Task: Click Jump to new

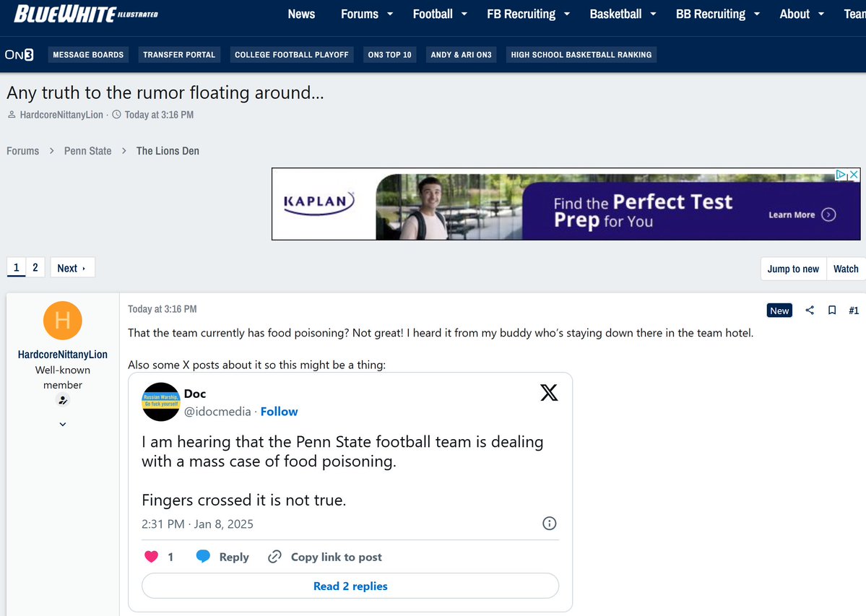Action: point(793,269)
